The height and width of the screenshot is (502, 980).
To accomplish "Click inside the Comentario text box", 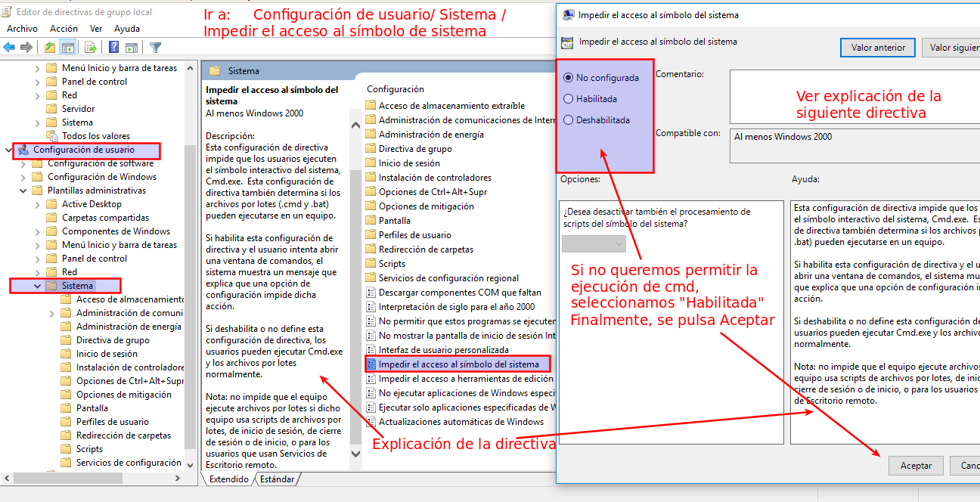I will point(854,97).
